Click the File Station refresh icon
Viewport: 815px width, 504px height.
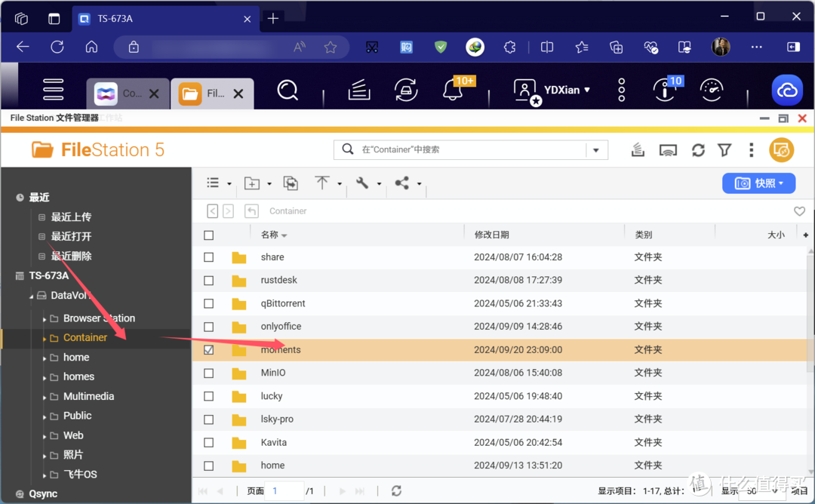pyautogui.click(x=698, y=150)
